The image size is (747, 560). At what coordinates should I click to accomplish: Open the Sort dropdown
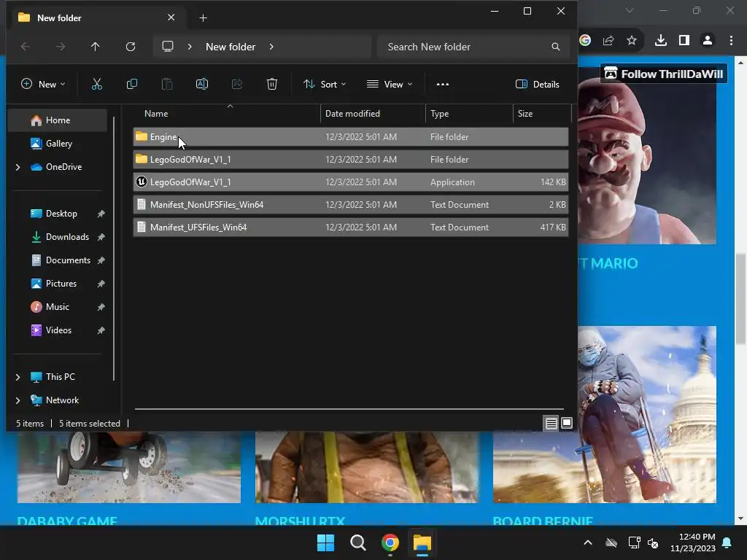[x=325, y=85]
